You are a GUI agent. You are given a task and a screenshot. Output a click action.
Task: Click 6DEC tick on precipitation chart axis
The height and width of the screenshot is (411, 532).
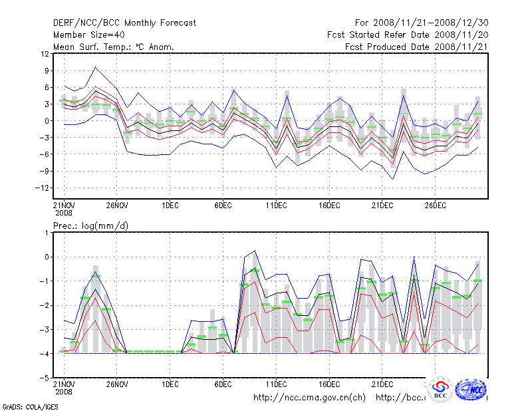[x=223, y=384]
